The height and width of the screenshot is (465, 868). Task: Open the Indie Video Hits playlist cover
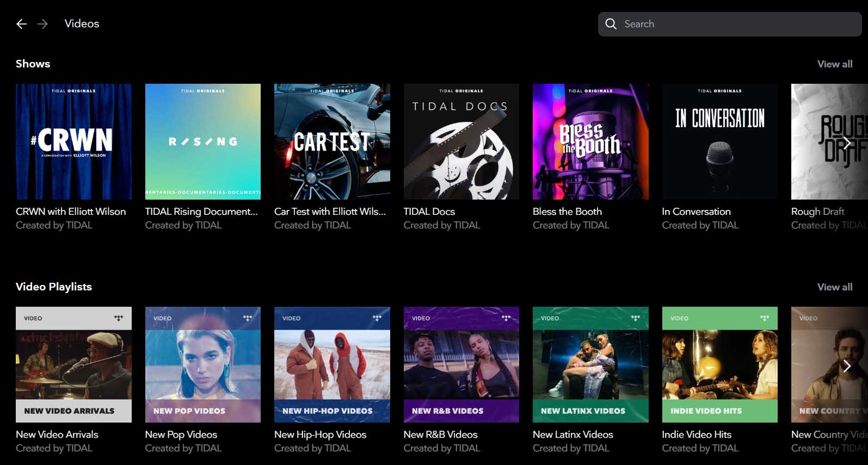click(x=720, y=364)
